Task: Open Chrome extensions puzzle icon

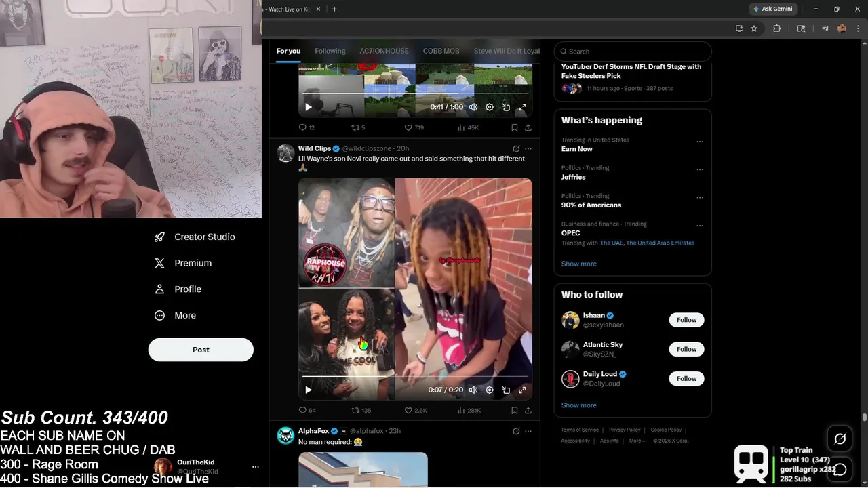Action: coord(777,28)
